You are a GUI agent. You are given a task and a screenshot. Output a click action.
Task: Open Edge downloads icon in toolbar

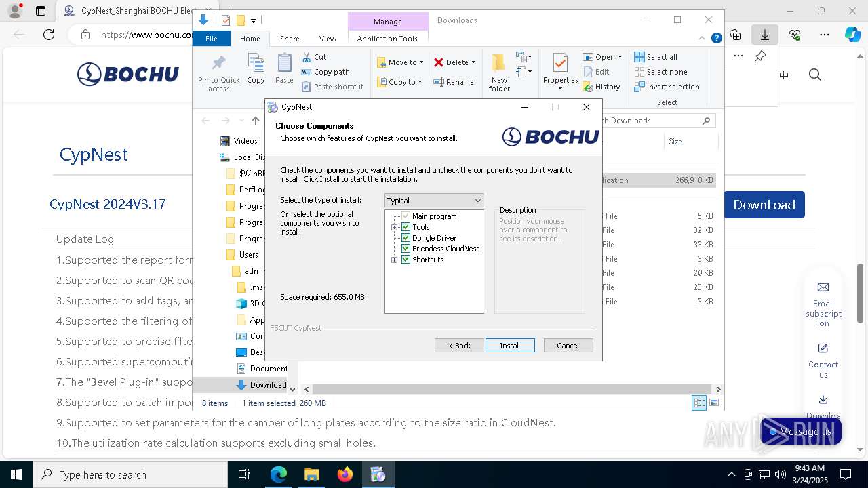(x=765, y=35)
